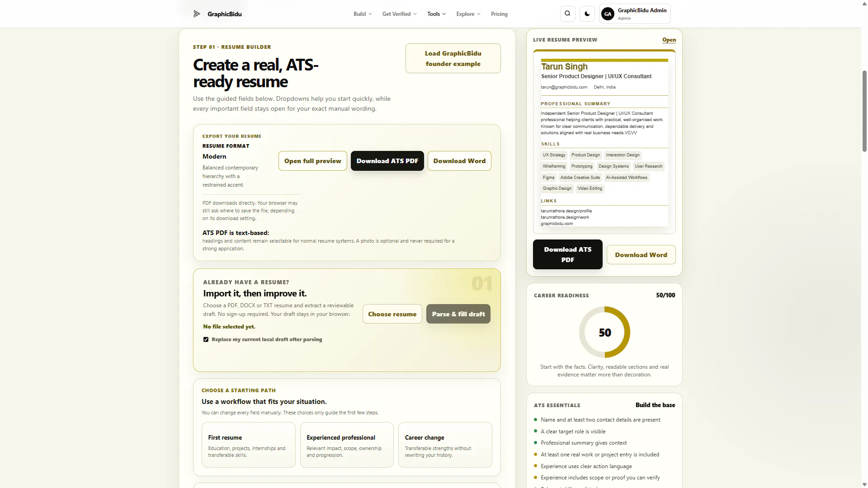
Task: Click the 'Tarun Singh' name in preview
Action: pyautogui.click(x=564, y=67)
